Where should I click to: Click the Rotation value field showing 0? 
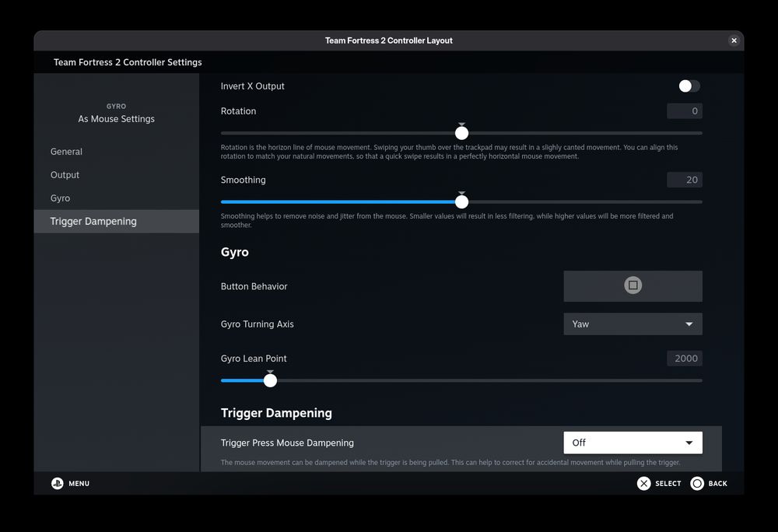point(684,110)
